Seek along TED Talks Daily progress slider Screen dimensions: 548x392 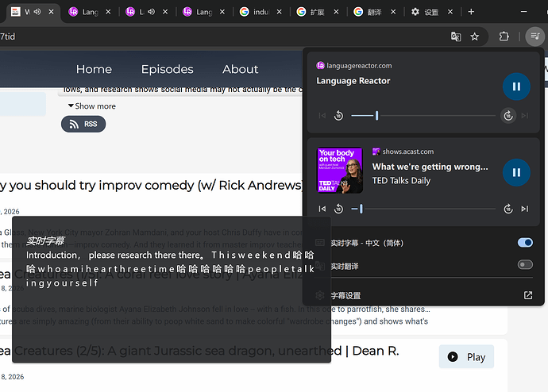(x=423, y=209)
